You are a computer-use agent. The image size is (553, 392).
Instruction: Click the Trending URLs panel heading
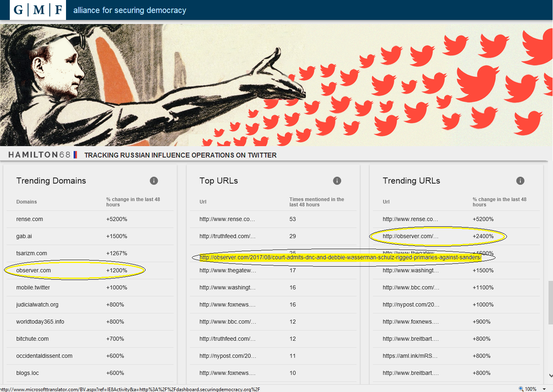tap(411, 181)
